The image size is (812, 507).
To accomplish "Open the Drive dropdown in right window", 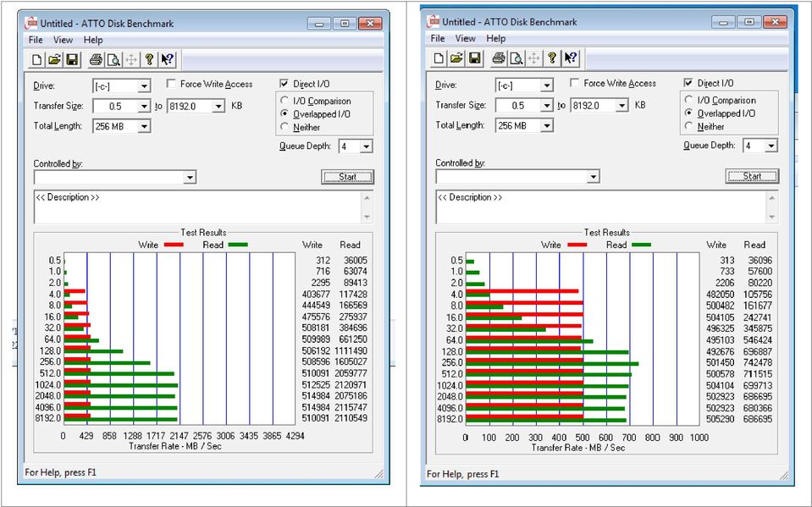I will pyautogui.click(x=546, y=85).
